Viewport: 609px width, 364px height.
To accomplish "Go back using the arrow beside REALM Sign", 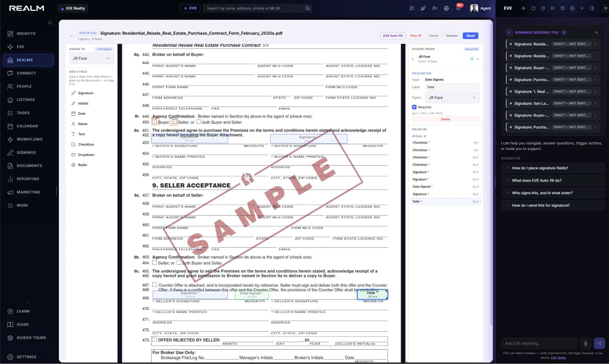I will pyautogui.click(x=72, y=36).
